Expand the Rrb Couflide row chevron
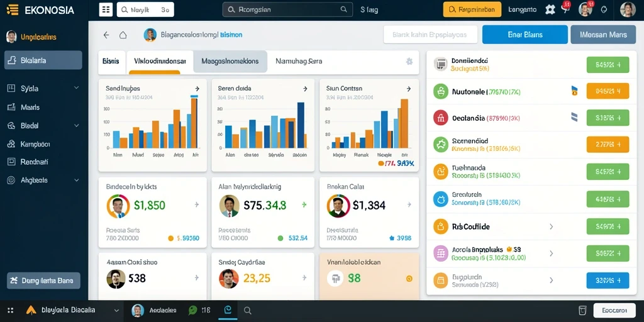 click(551, 226)
